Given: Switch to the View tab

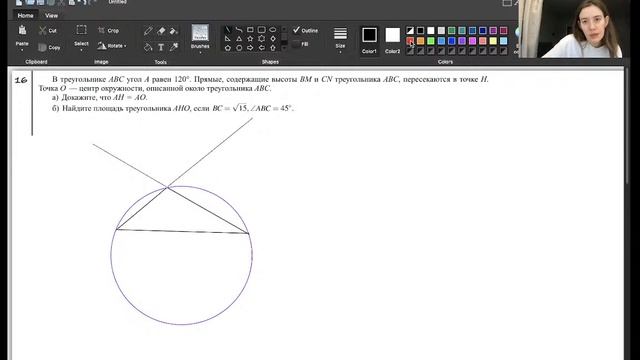Looking at the screenshot, I should tap(51, 16).
